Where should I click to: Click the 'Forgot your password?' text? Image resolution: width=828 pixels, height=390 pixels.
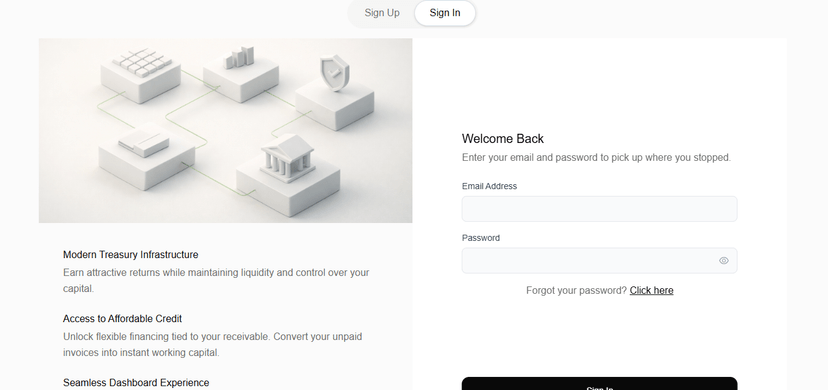coord(576,290)
